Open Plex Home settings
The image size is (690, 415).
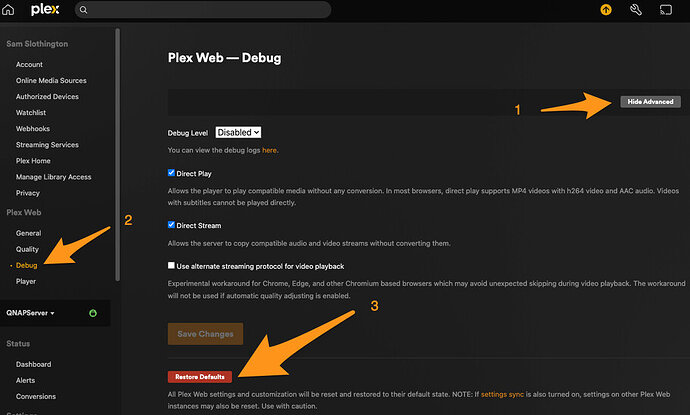coord(33,161)
